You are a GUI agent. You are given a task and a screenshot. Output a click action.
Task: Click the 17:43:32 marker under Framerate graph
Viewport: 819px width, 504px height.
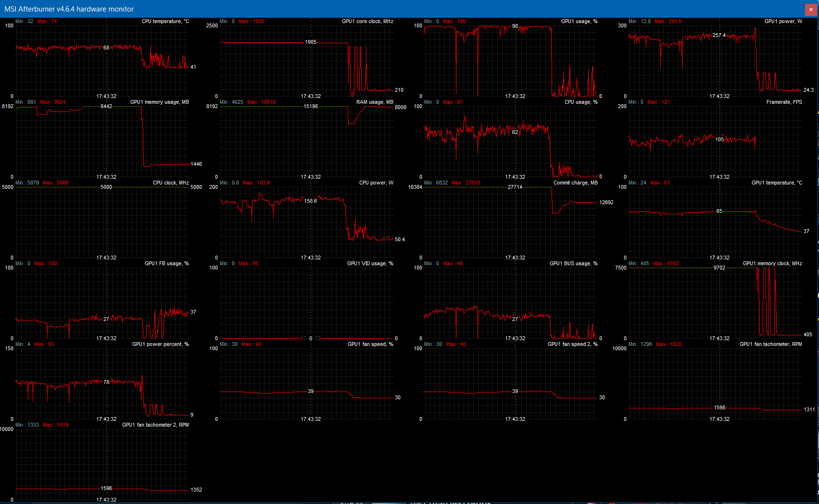pyautogui.click(x=719, y=177)
